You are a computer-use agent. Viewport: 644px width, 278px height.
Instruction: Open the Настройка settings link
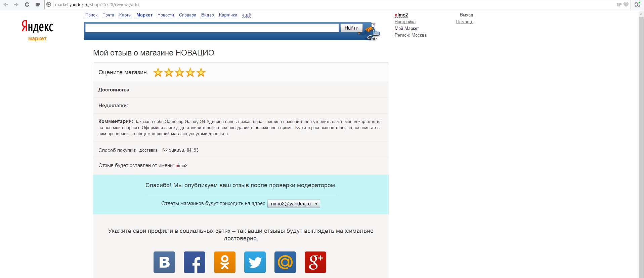coord(405,22)
